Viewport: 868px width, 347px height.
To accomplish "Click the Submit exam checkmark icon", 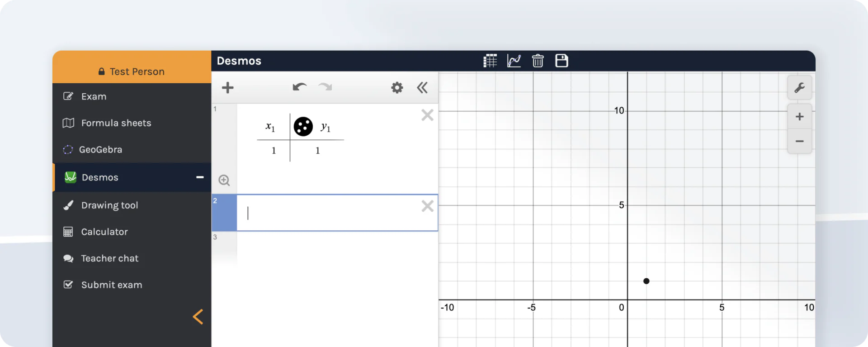I will point(68,285).
